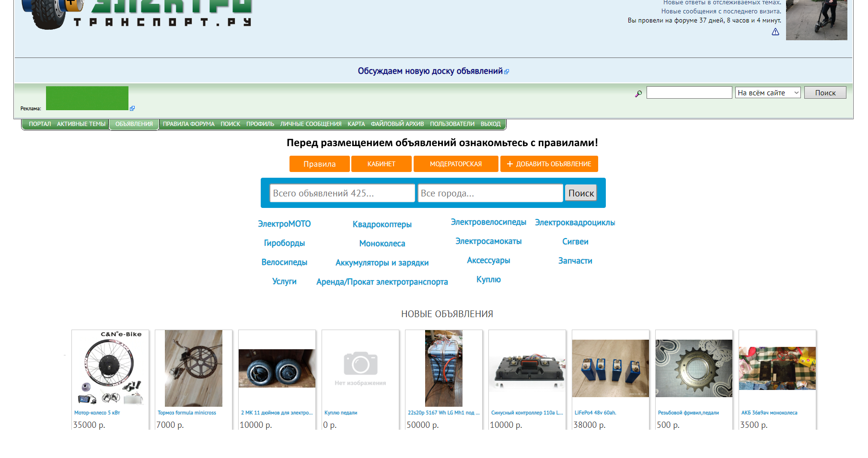The height and width of the screenshot is (458, 868).
Task: Open the 'На всём сайте' search scope dropdown
Action: tap(767, 93)
